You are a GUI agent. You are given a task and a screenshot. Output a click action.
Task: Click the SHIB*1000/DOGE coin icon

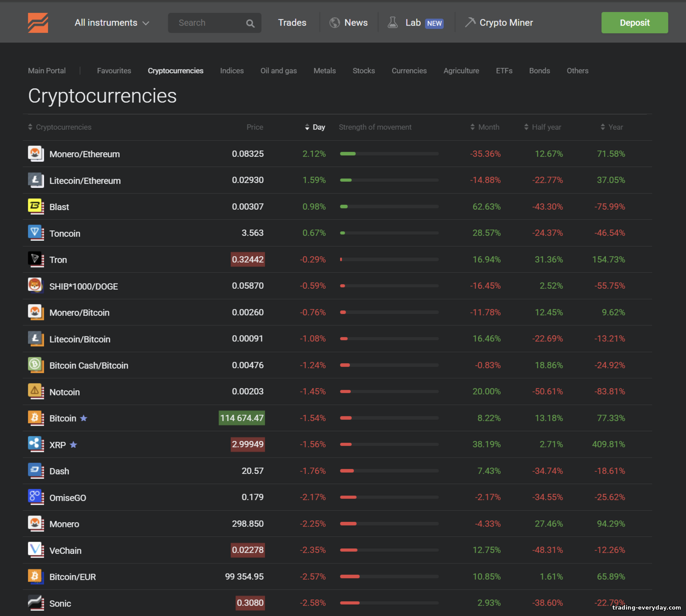[x=36, y=286]
